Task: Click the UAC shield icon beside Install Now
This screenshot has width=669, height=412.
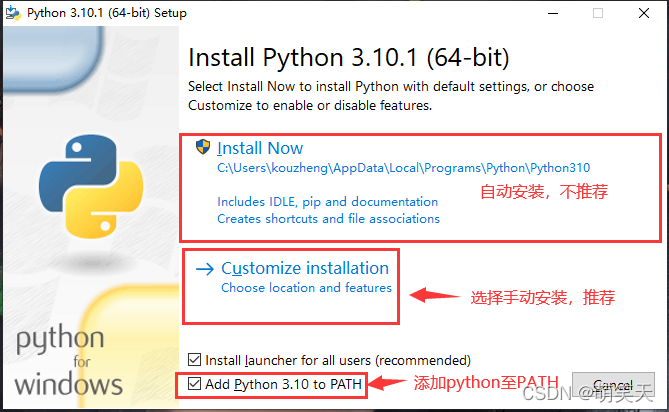Action: pos(204,148)
